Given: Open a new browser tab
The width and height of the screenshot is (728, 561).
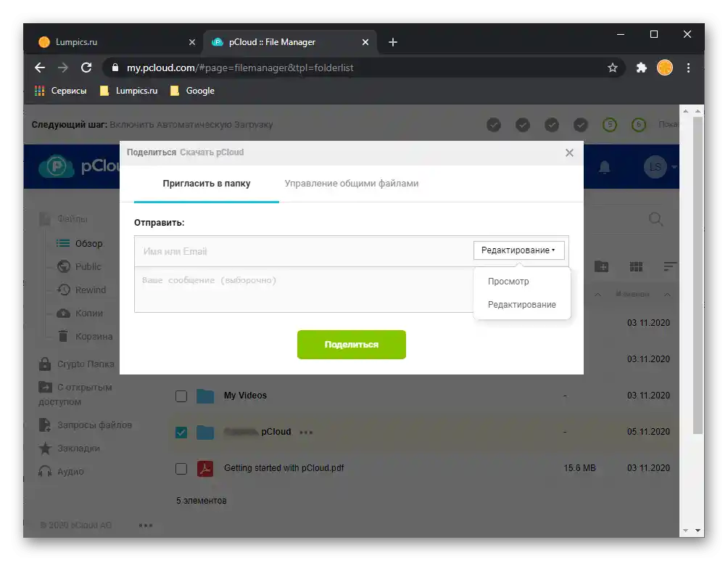Looking at the screenshot, I should pos(393,42).
